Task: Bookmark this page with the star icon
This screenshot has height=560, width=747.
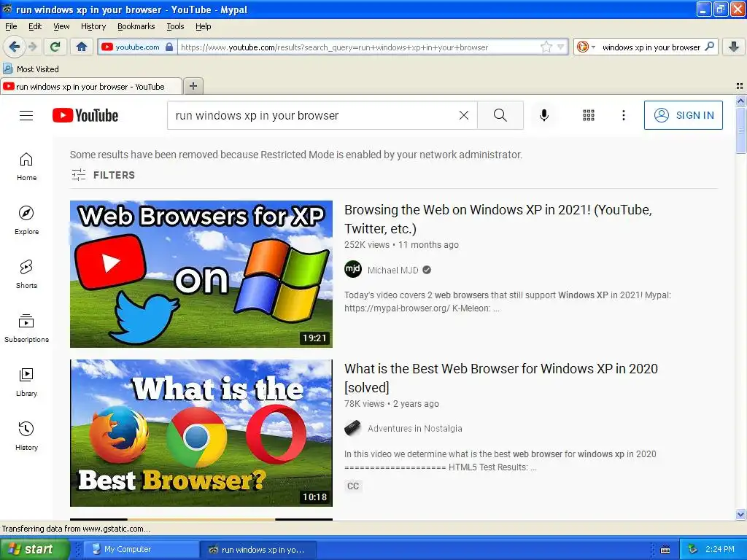Action: [x=546, y=47]
